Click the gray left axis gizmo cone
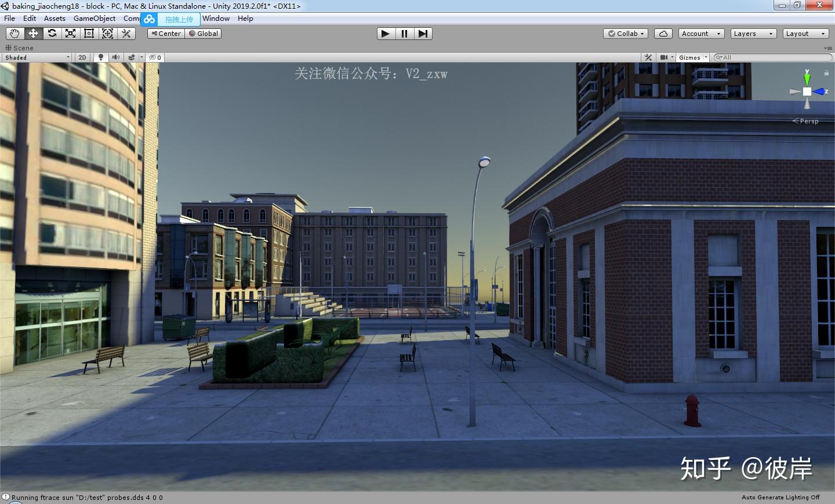The height and width of the screenshot is (504, 835). coord(795,92)
